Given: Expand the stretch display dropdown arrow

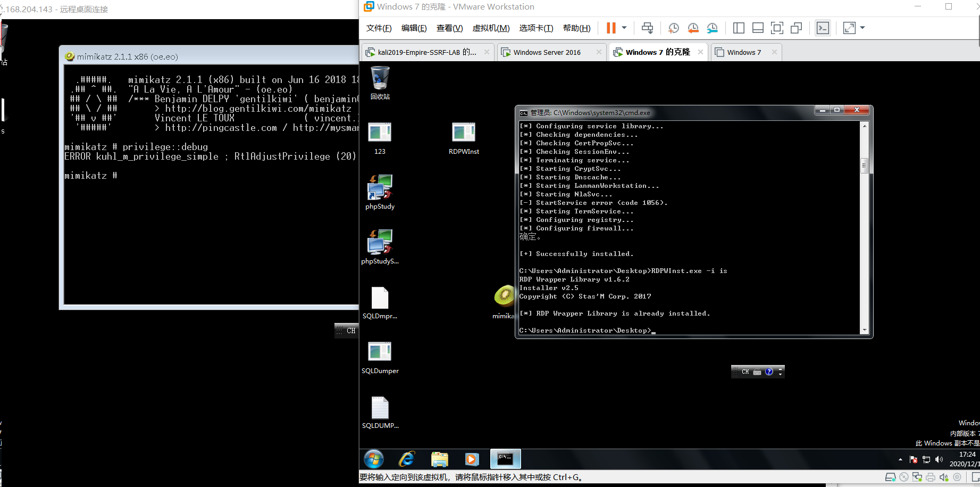Looking at the screenshot, I should point(862,28).
